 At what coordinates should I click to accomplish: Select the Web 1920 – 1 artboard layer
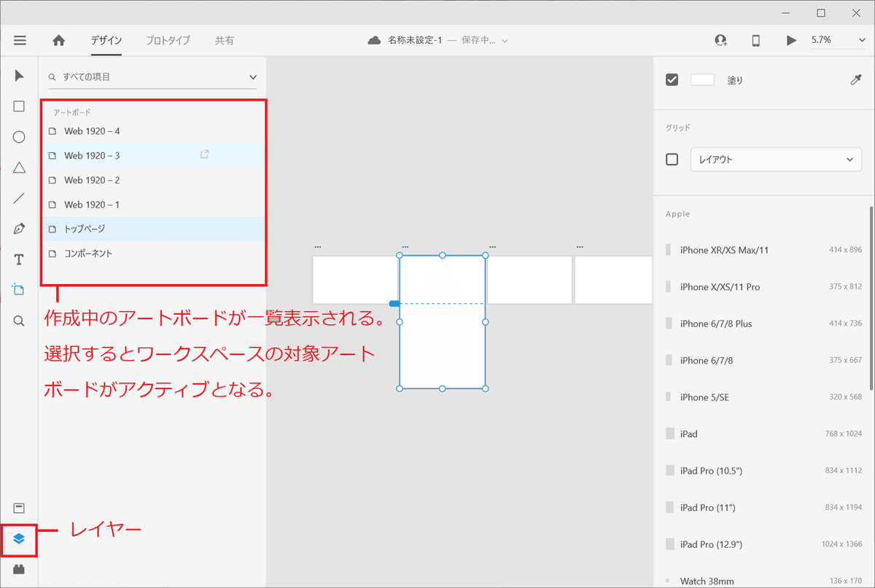[x=153, y=205]
